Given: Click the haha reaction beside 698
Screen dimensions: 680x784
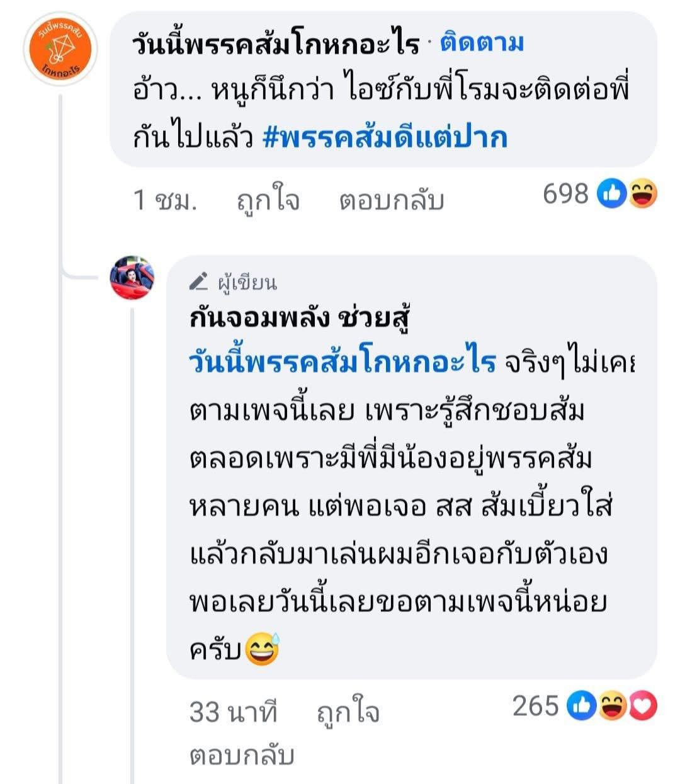Looking at the screenshot, I should click(x=642, y=193).
